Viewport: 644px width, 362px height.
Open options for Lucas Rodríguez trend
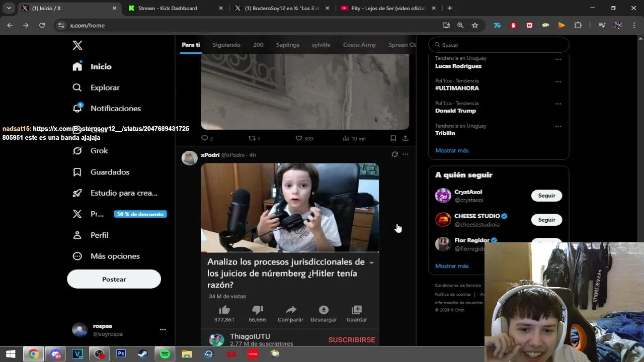tap(558, 59)
